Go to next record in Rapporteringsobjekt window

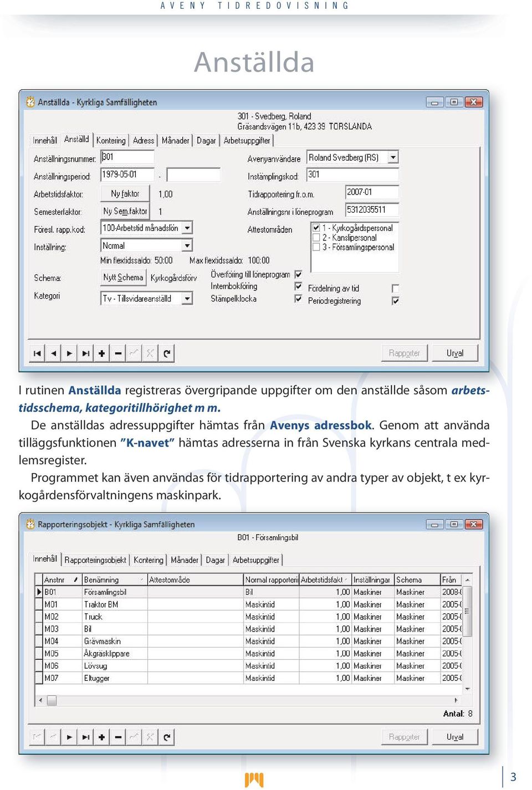[69, 737]
